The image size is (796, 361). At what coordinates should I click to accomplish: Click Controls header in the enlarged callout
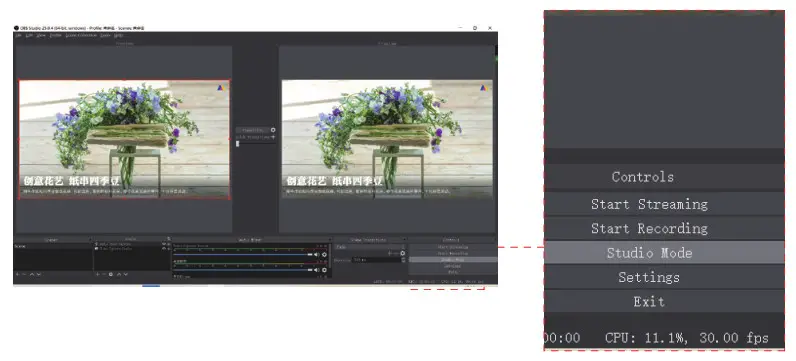coord(643,177)
